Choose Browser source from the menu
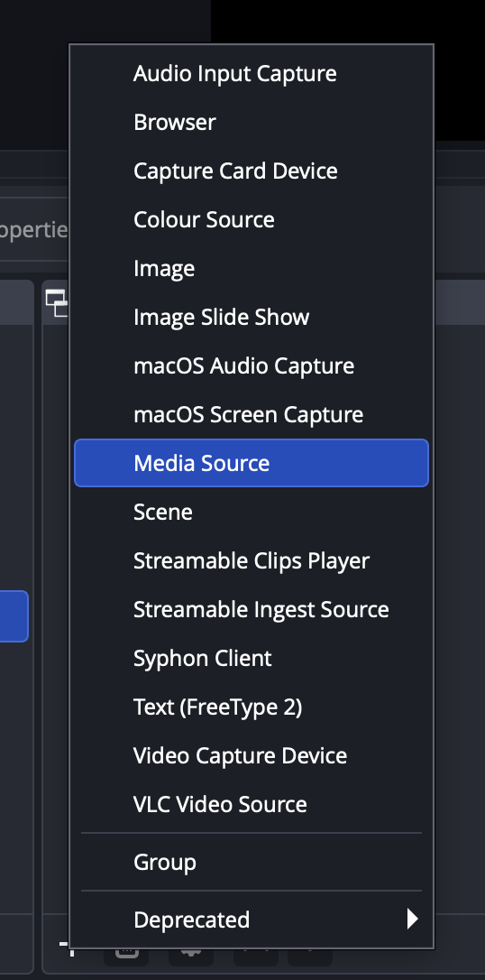The image size is (485, 980). (251, 122)
